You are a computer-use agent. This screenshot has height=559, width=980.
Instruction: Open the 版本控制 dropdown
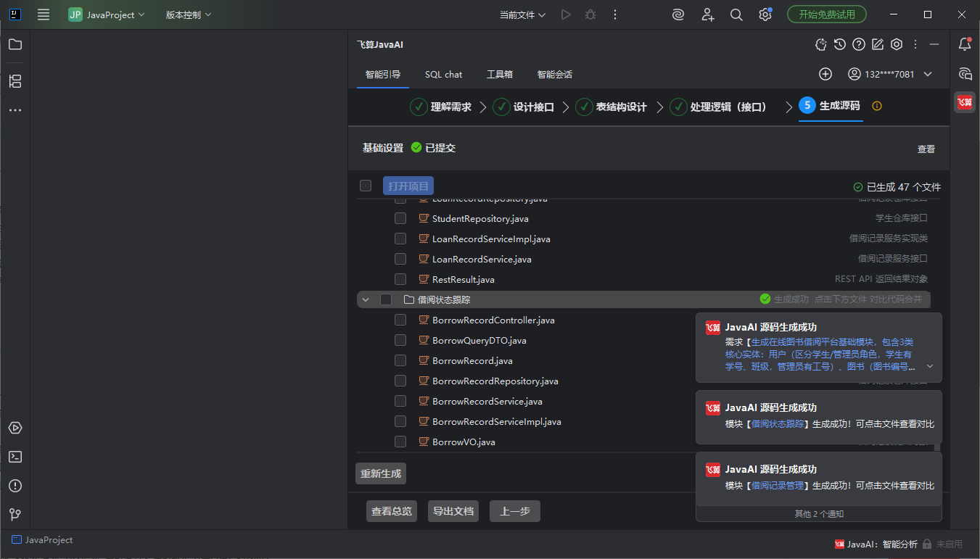[x=189, y=15]
